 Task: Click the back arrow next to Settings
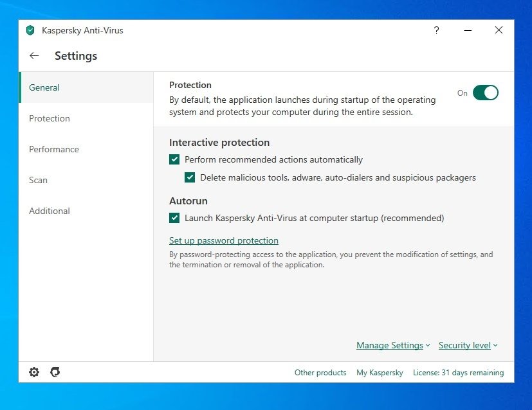pyautogui.click(x=34, y=55)
